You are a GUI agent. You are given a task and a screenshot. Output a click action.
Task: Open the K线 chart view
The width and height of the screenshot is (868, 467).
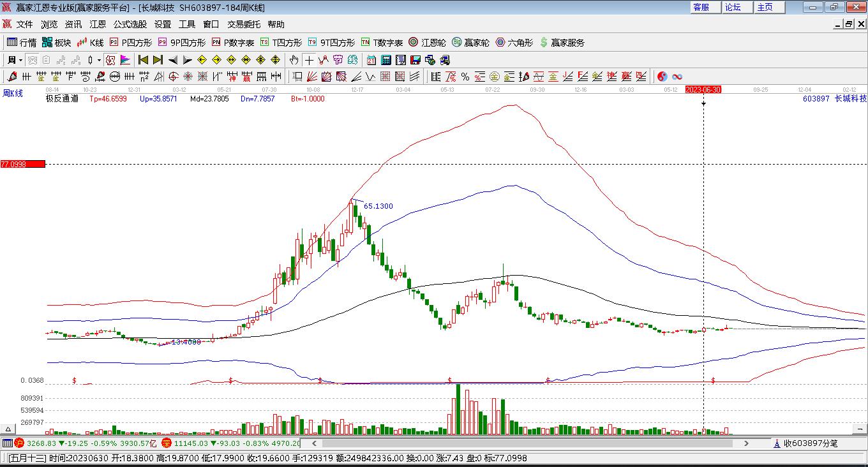(x=90, y=43)
